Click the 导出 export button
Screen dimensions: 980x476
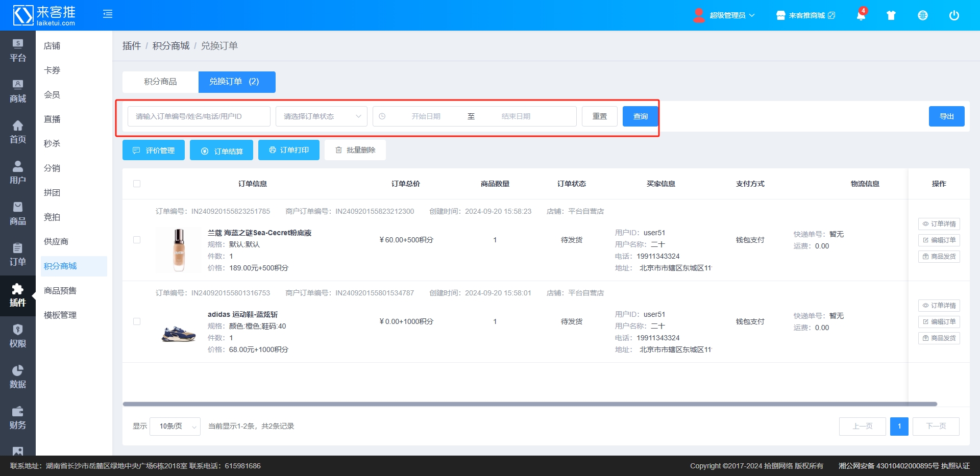click(x=946, y=116)
